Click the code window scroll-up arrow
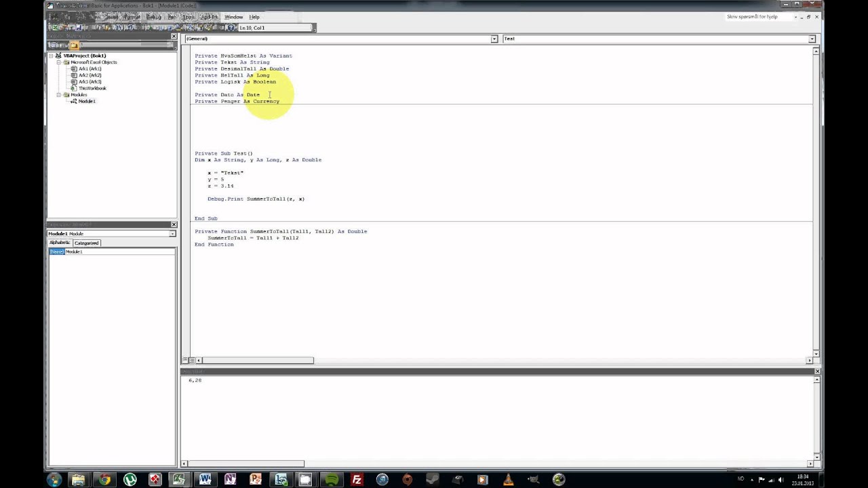The image size is (868, 488). coord(816,52)
